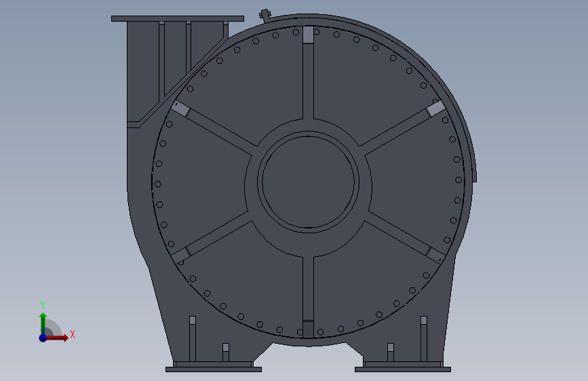Viewport: 588px width, 381px height.
Task: Select the central circular hub of the model
Action: 308,182
